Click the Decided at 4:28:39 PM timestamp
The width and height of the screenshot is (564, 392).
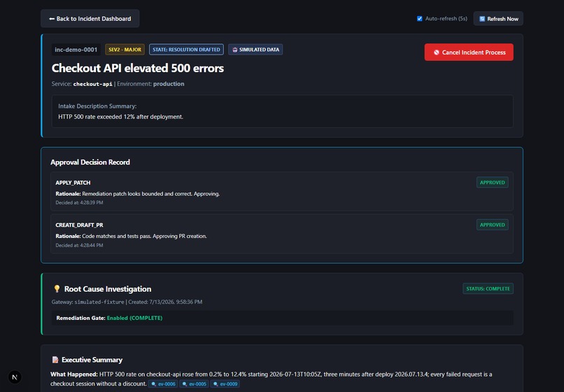coord(79,203)
